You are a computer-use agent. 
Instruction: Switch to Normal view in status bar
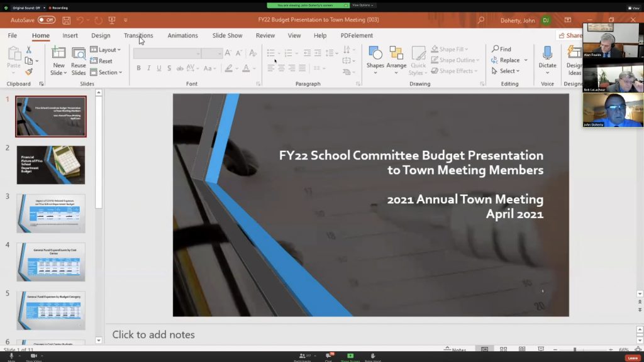(485, 349)
